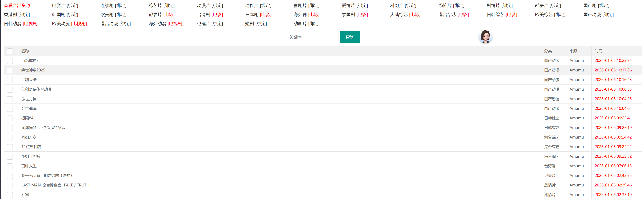Click the 分类 column header
Viewport: 644px width, 199px height.
click(548, 51)
